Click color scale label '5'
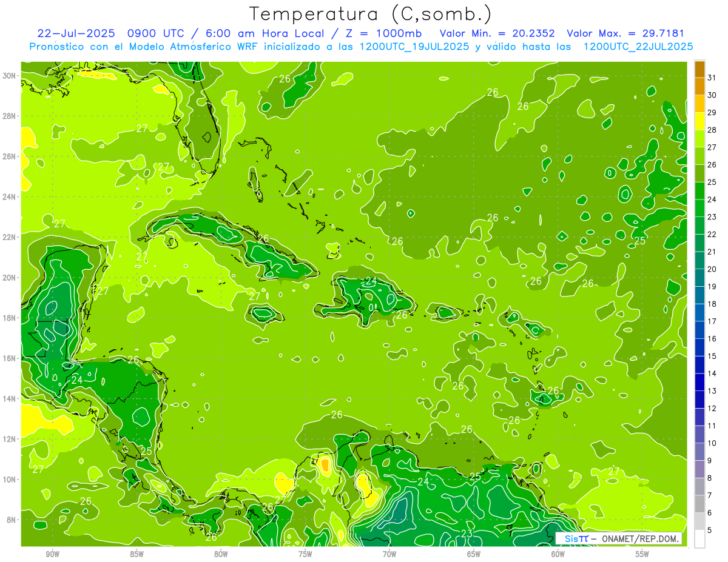This screenshot has height=562, width=728. 710,530
